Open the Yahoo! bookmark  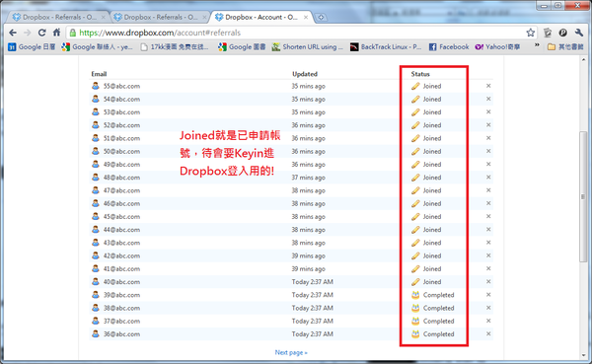tap(497, 46)
